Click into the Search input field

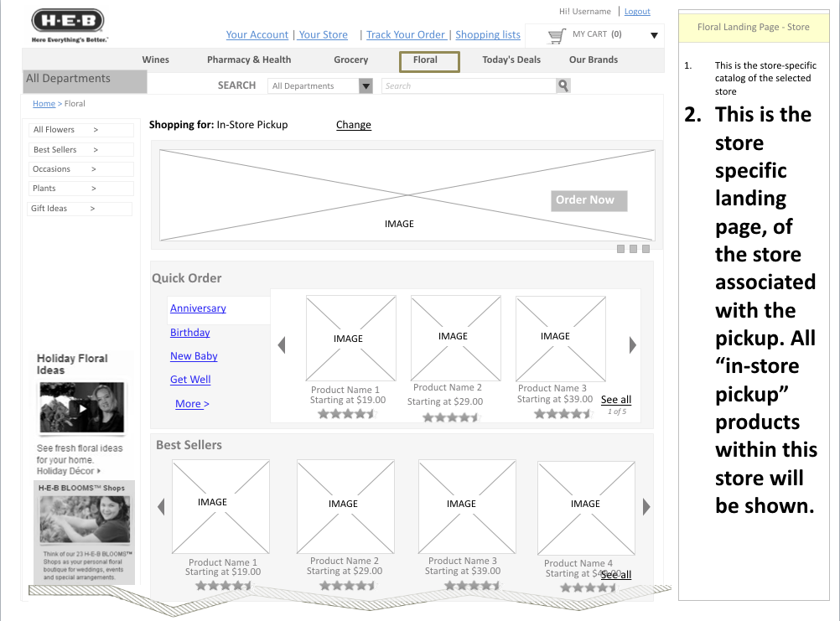[469, 85]
